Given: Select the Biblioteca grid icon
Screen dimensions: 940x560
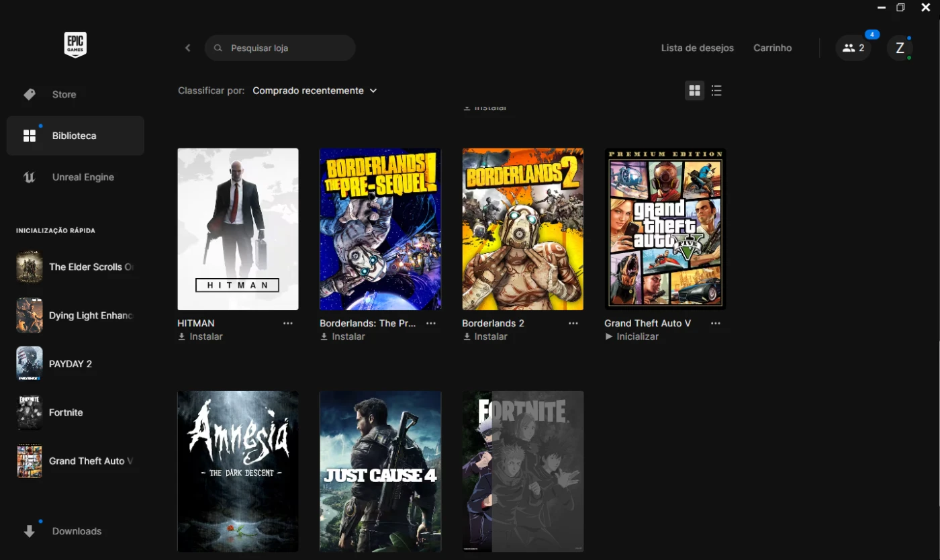Looking at the screenshot, I should [30, 136].
